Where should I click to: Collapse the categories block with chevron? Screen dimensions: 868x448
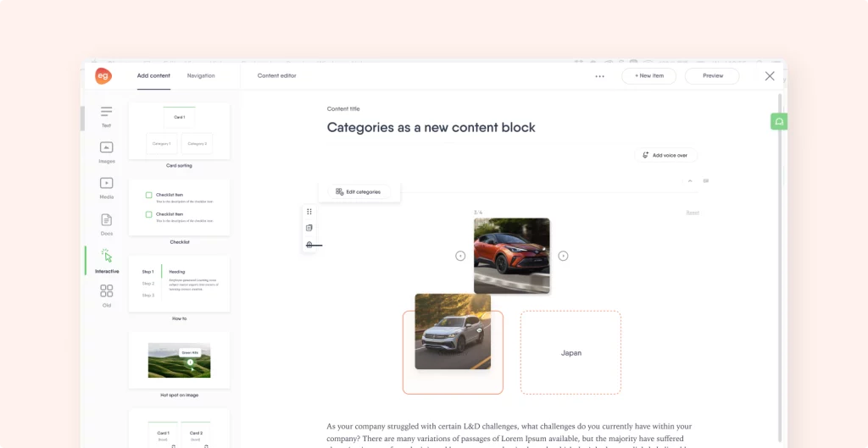690,181
